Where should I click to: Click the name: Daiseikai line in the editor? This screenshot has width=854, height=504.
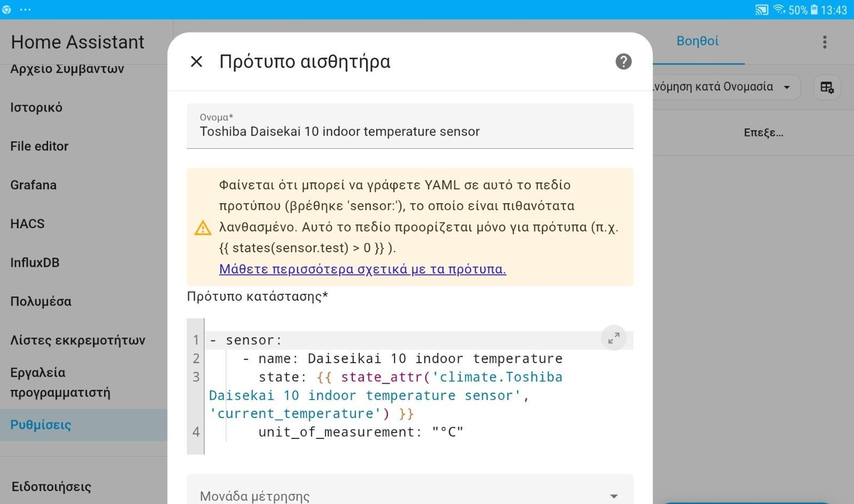point(403,358)
